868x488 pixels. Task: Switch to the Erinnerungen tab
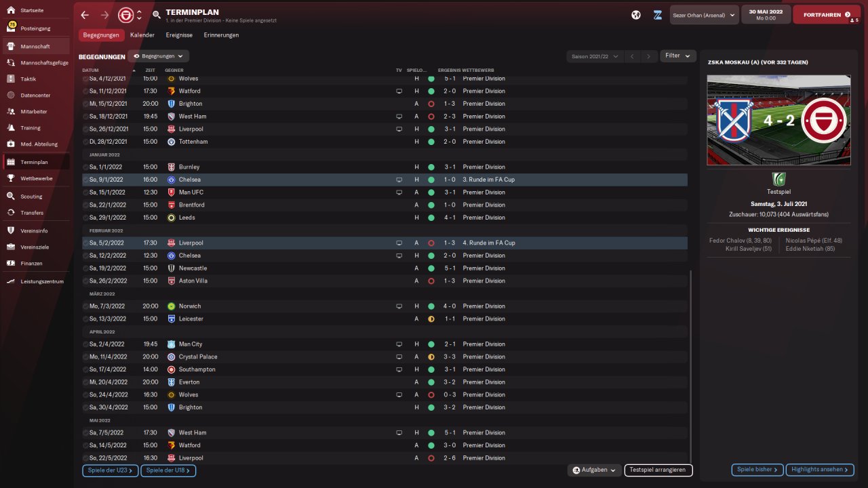pyautogui.click(x=221, y=35)
